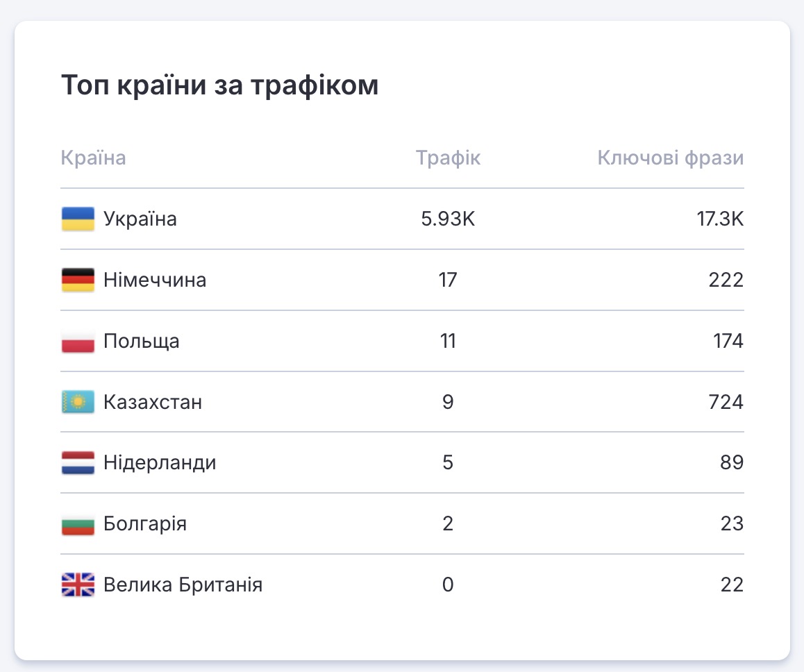804x672 pixels.
Task: Select the Польща country name
Action: (142, 342)
